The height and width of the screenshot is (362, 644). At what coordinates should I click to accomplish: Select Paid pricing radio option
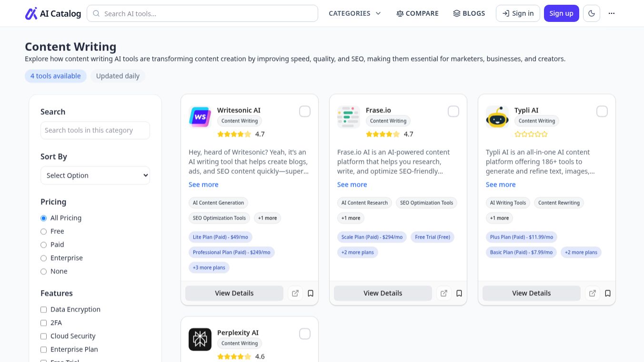[44, 245]
